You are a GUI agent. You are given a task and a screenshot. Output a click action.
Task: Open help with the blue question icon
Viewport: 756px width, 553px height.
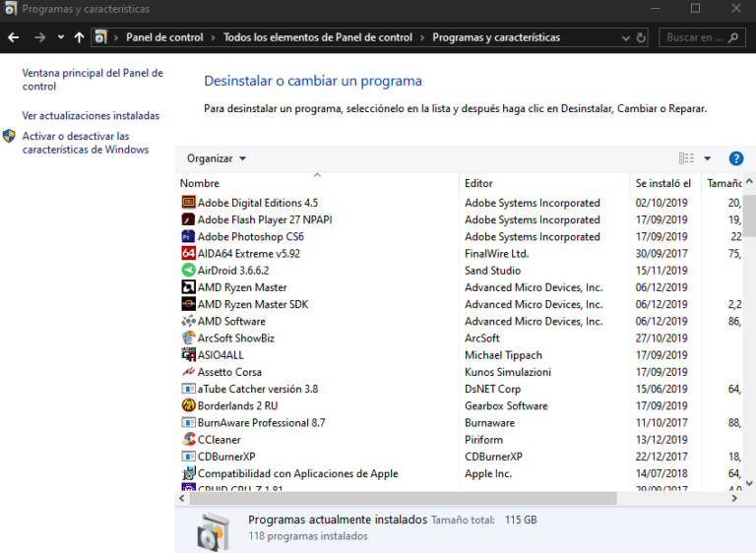coord(735,158)
